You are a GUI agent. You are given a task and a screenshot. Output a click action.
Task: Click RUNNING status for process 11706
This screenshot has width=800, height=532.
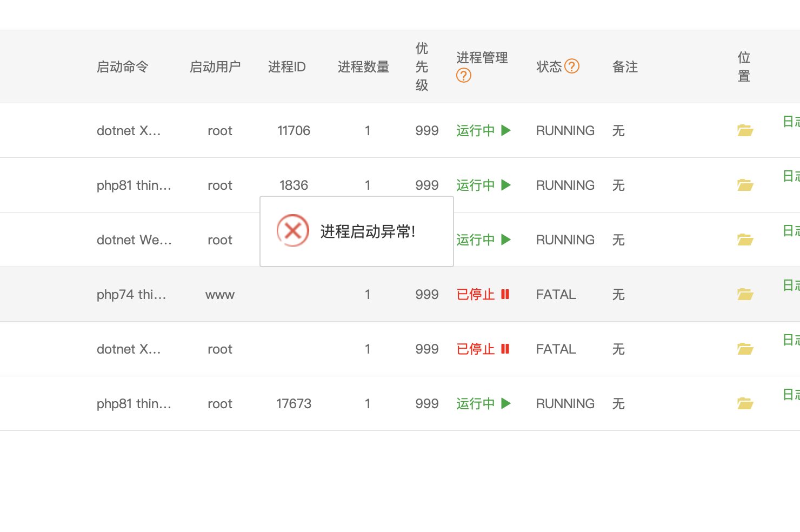(565, 130)
